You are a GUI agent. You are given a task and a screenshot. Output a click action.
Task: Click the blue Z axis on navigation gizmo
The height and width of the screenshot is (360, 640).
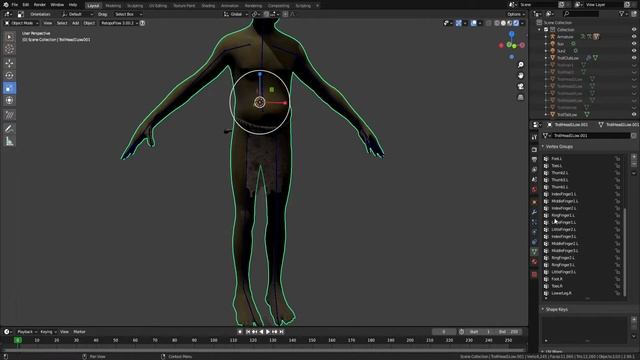point(511,35)
